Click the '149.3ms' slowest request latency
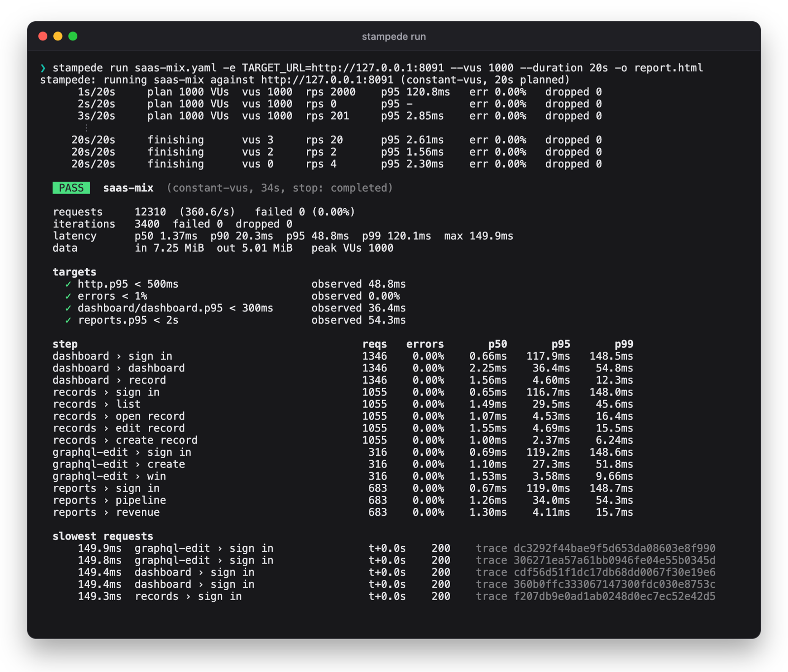This screenshot has width=788, height=672. click(x=99, y=596)
